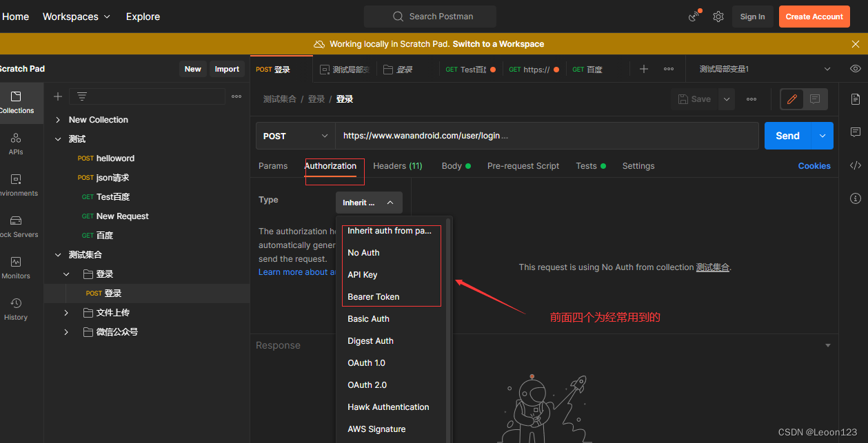Image resolution: width=868 pixels, height=443 pixels.
Task: Switch to the Tests tab
Action: [x=591, y=166]
